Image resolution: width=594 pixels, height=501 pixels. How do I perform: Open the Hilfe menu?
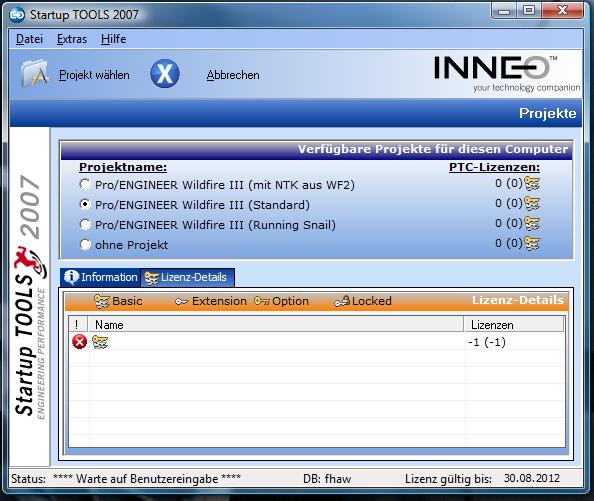point(113,39)
